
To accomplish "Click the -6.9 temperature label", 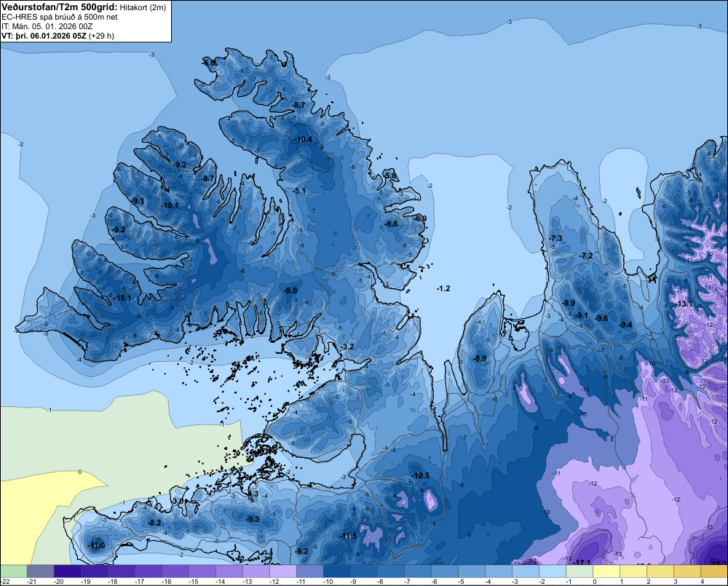I will (x=420, y=218).
